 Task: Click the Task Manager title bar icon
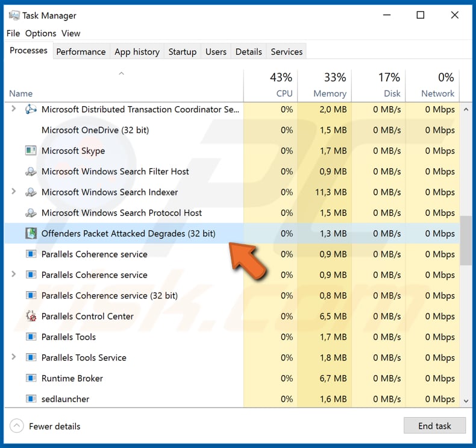pos(14,15)
